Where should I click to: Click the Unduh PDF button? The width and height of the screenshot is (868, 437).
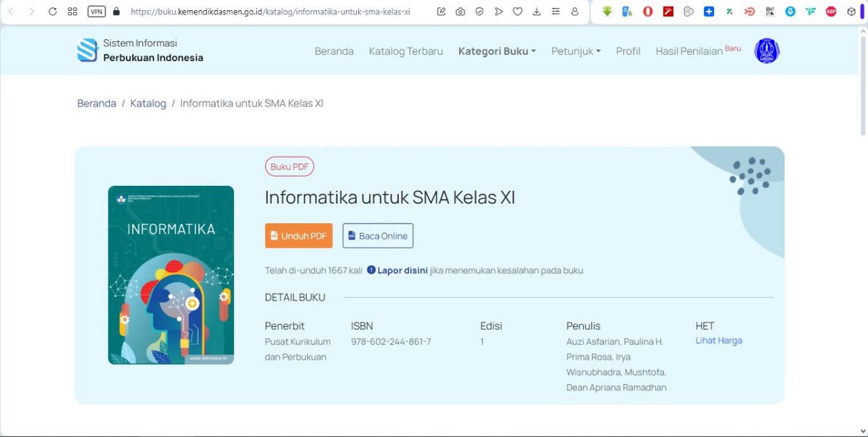click(x=298, y=235)
